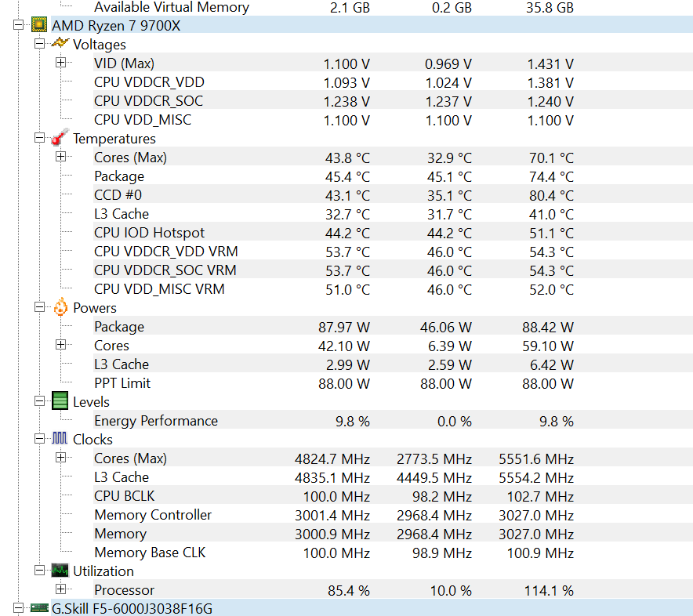The image size is (693, 616).
Task: Select the Package temperature row
Action: 393,176
